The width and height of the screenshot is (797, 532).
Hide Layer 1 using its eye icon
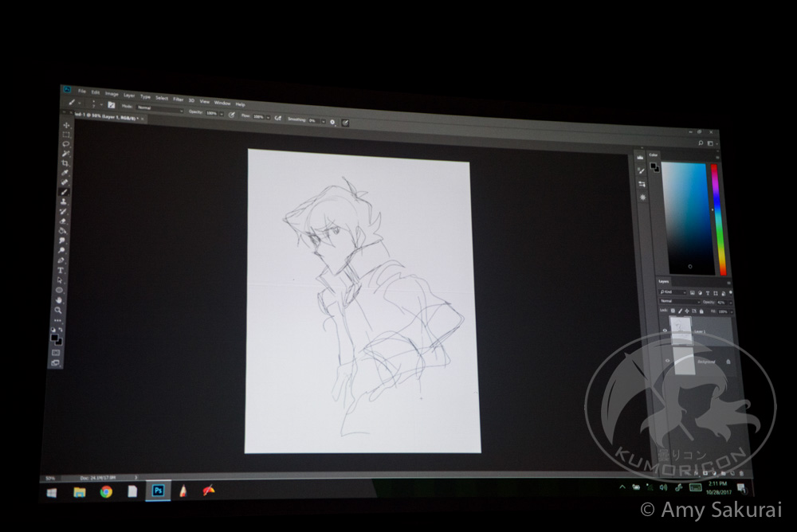tap(665, 330)
